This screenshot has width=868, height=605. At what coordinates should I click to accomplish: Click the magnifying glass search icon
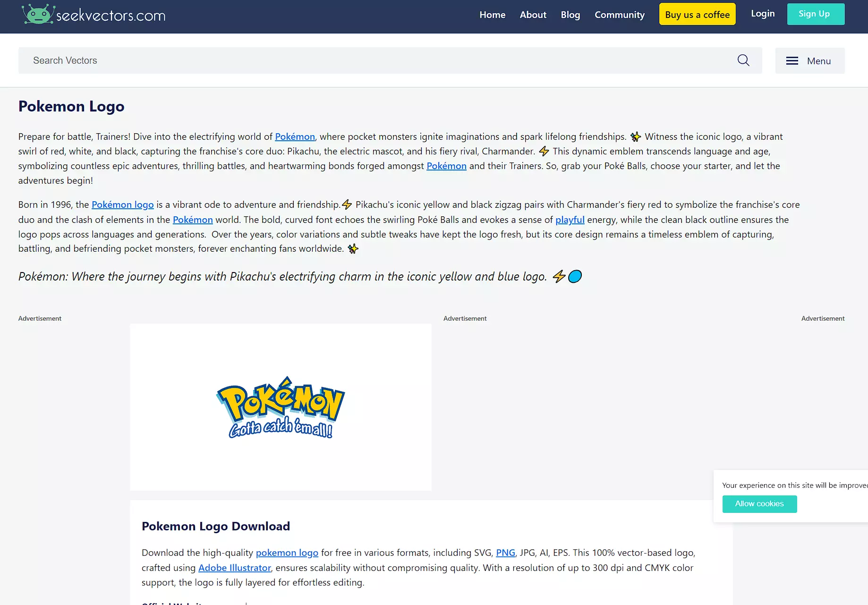tap(743, 60)
